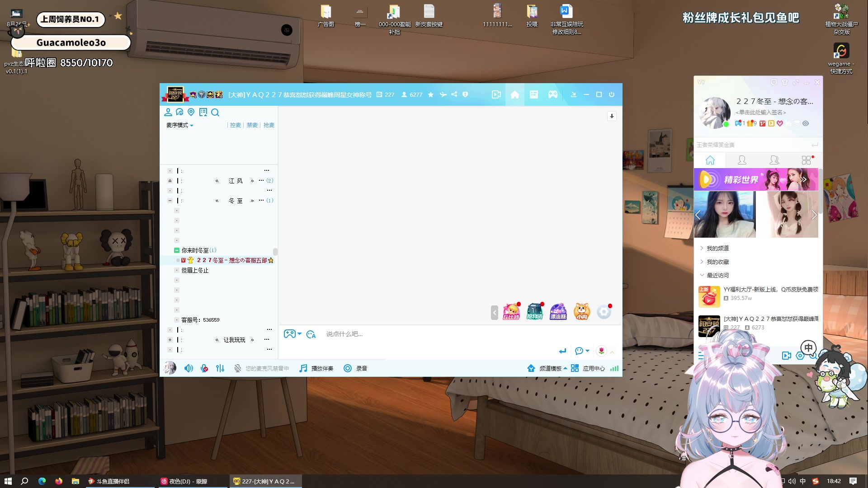Favorite the channel via the star icon
This screenshot has height=488, width=868.
[430, 95]
